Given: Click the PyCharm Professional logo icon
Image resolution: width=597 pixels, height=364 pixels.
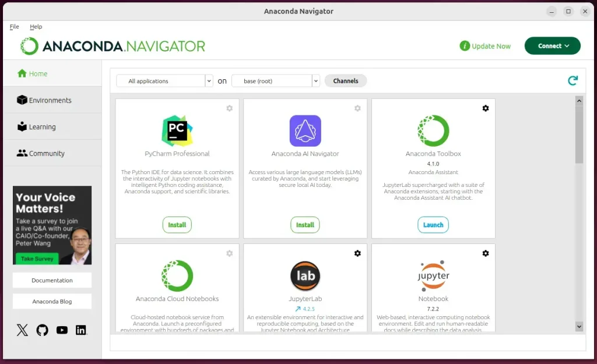Looking at the screenshot, I should point(177,131).
